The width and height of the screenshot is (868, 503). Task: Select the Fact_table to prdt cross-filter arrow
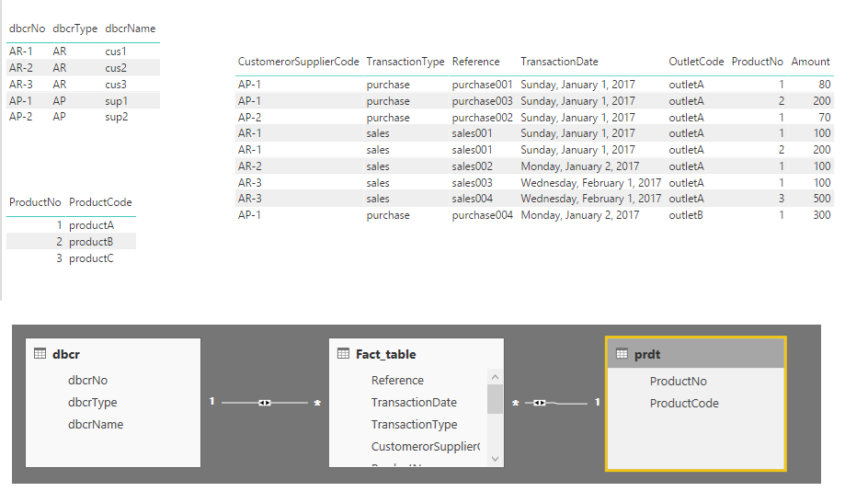click(539, 402)
